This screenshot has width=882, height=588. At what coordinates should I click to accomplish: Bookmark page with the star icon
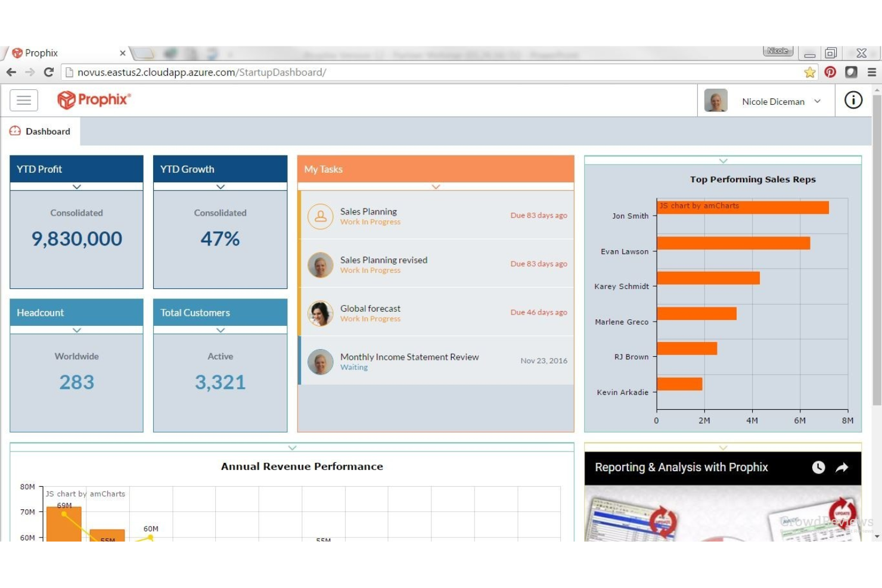click(809, 72)
